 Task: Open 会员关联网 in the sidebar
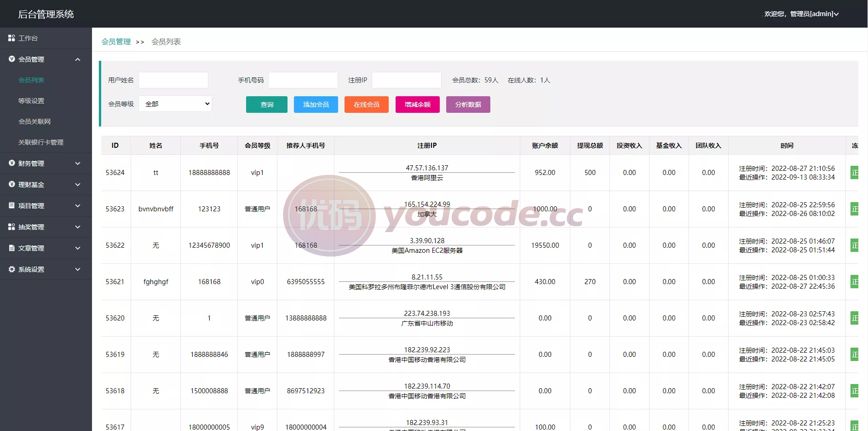coord(34,122)
